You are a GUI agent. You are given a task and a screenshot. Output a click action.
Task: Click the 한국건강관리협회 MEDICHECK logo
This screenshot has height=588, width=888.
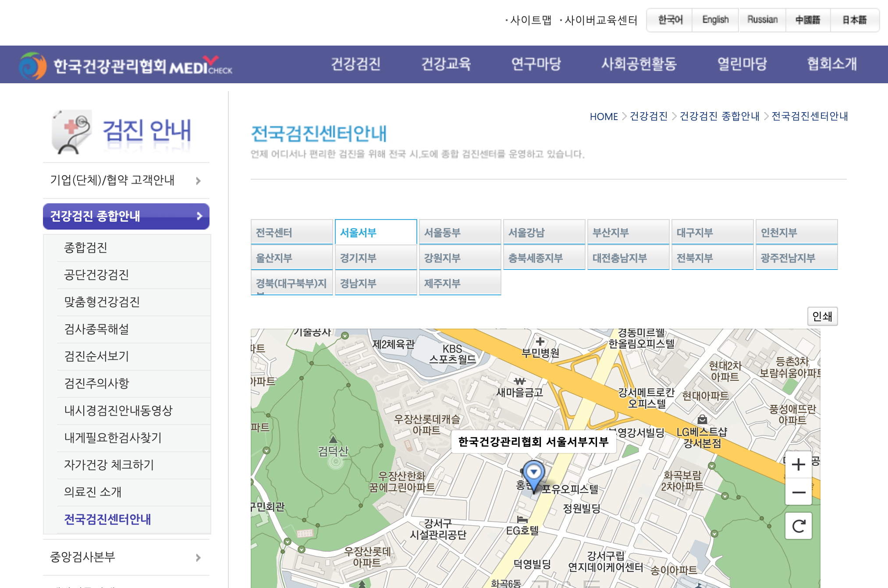click(x=126, y=66)
